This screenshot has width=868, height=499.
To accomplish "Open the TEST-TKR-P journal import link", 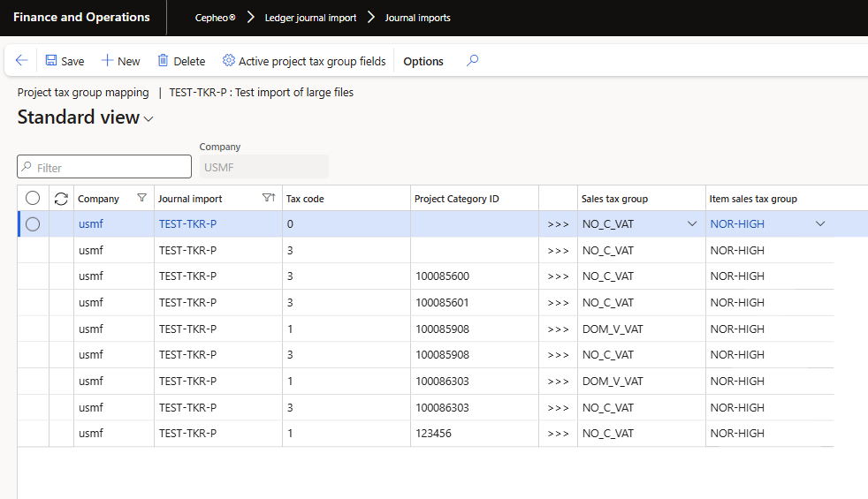I will point(187,224).
